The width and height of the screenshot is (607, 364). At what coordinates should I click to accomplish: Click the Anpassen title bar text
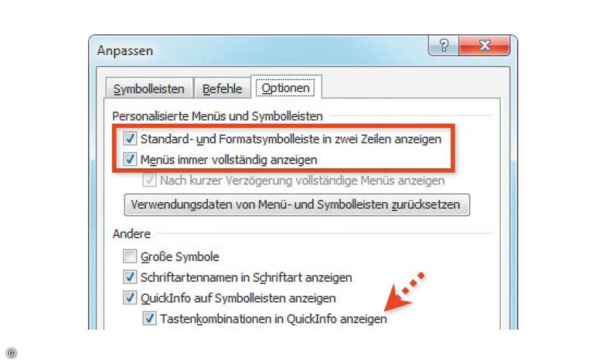coord(125,51)
